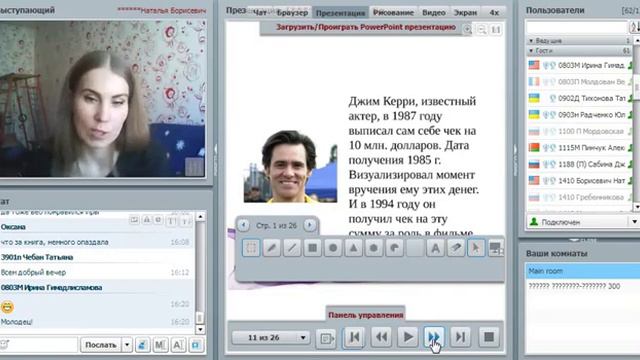Open the '11 из 26' slide dropdown
This screenshot has width=640, height=360.
(270, 338)
